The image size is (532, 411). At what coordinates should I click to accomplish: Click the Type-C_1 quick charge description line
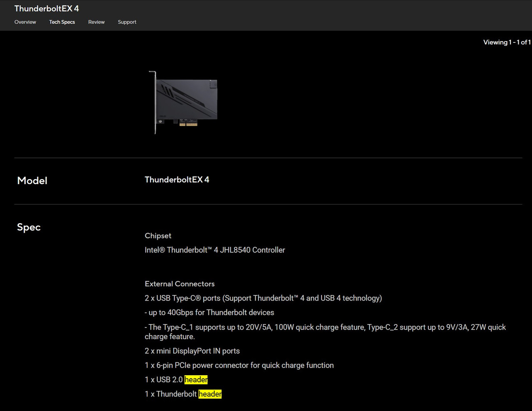click(325, 332)
